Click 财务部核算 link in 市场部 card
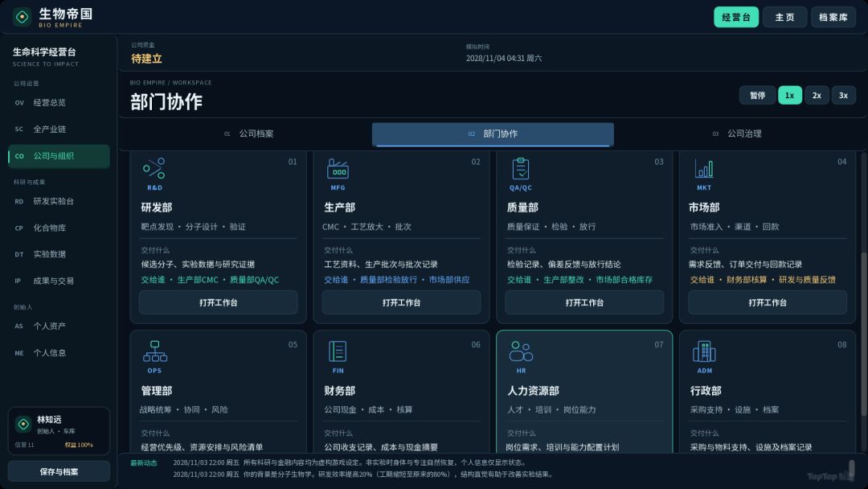Viewport: 868px width, 489px height. tap(746, 280)
